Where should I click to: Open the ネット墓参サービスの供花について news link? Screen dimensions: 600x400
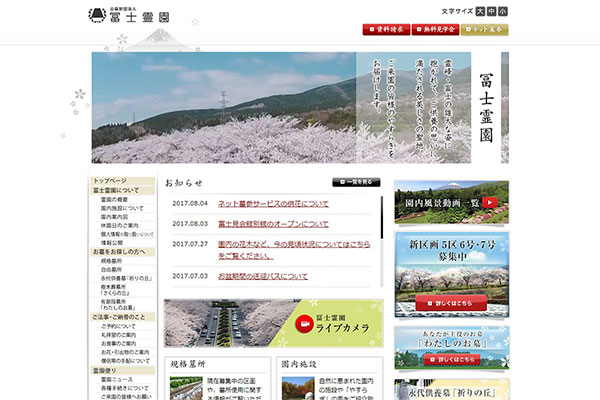click(x=273, y=204)
